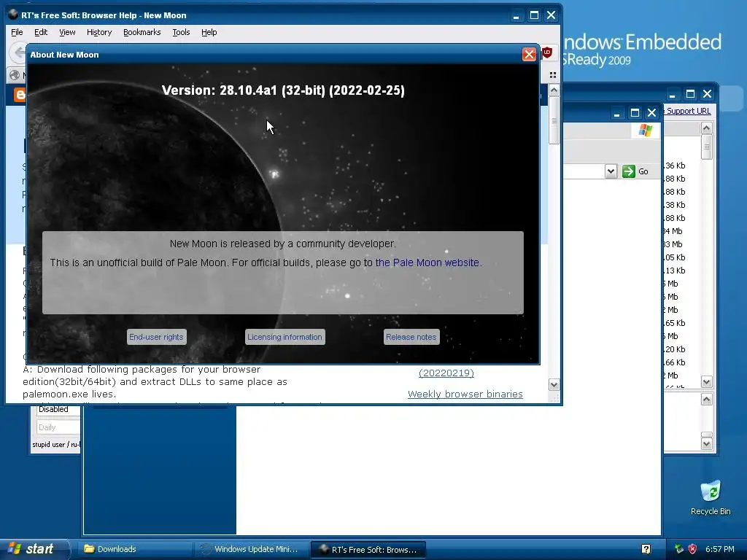Minimize the New Moon browser window
Viewport: 747px width, 560px height.
[x=516, y=15]
